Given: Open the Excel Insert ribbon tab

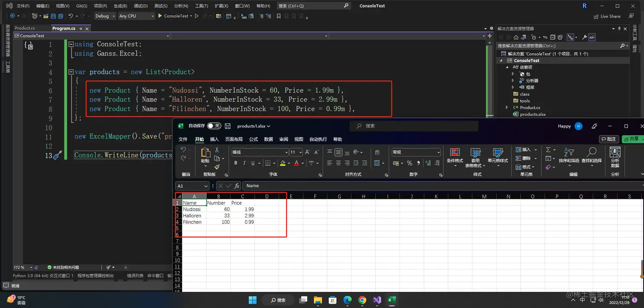Looking at the screenshot, I should click(x=214, y=139).
